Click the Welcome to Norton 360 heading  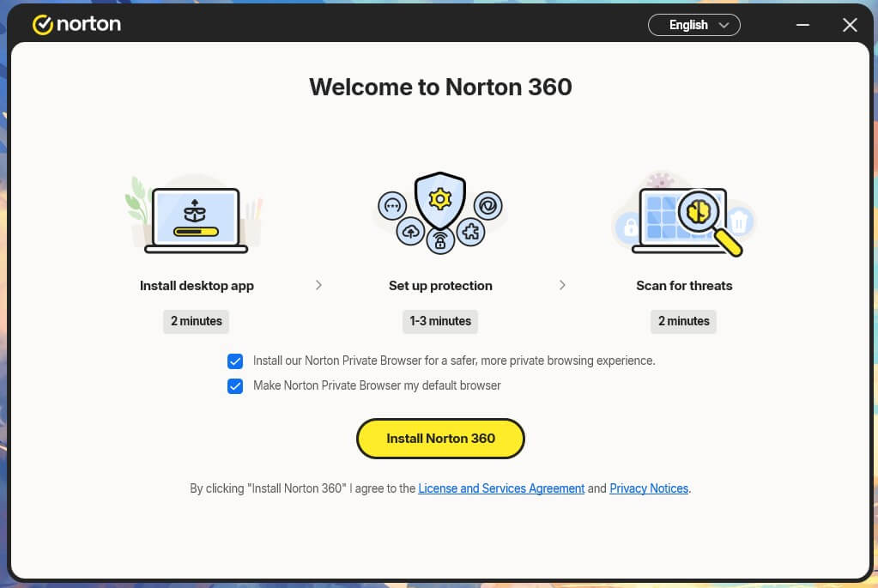click(x=440, y=87)
